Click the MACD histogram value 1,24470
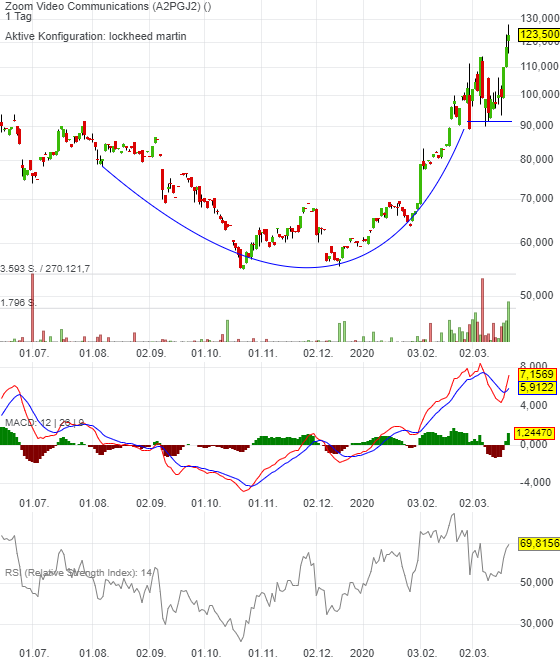The image size is (560, 662). [x=534, y=433]
